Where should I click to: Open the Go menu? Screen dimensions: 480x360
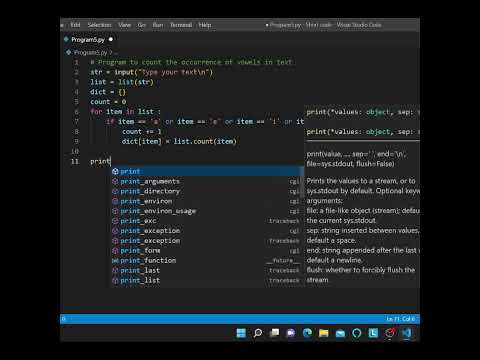[142, 25]
